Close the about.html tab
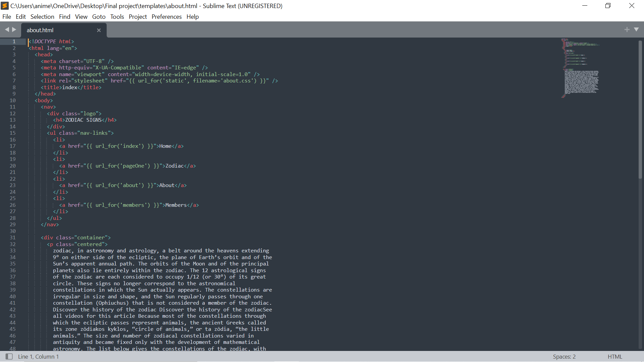This screenshot has height=362, width=644. (99, 30)
